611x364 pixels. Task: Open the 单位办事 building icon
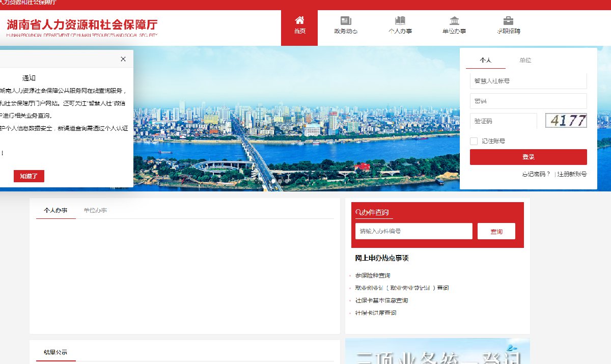(x=454, y=21)
